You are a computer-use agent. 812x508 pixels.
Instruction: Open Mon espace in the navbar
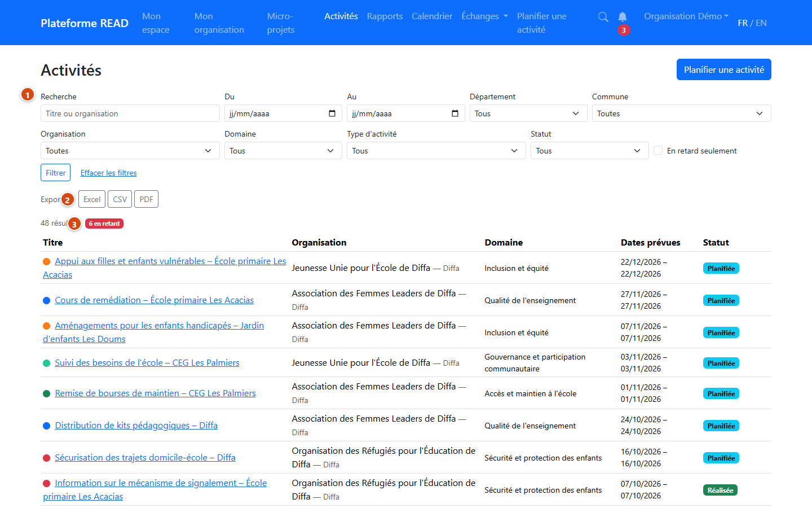coord(156,23)
